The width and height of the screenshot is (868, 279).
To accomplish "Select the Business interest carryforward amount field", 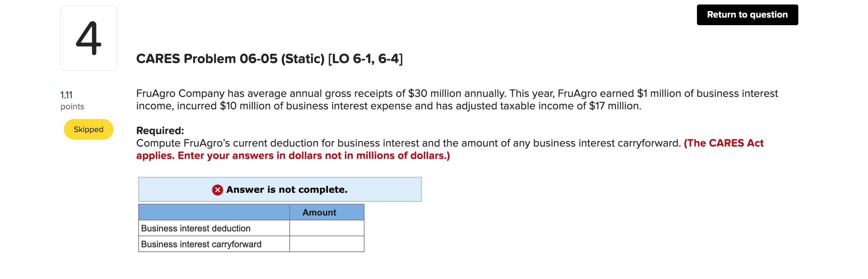I will click(326, 244).
